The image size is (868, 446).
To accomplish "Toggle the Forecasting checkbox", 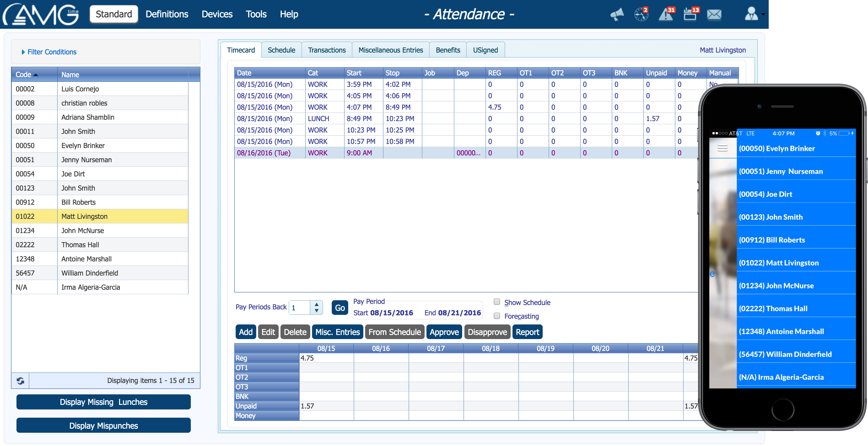I will (x=497, y=316).
